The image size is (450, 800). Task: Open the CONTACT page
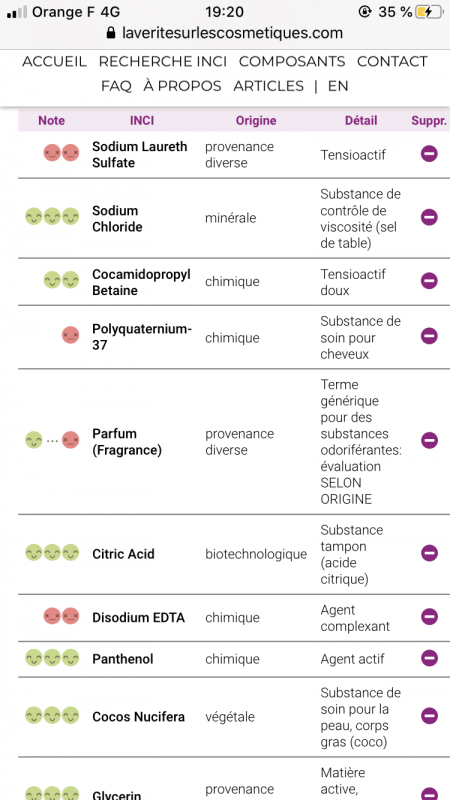392,62
